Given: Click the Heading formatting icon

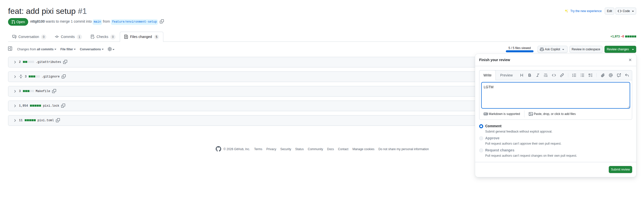Looking at the screenshot, I should pyautogui.click(x=521, y=75).
